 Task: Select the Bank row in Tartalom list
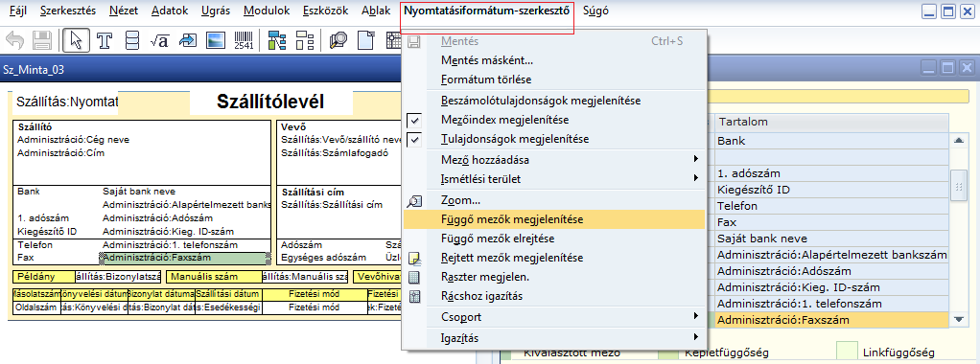click(x=831, y=141)
